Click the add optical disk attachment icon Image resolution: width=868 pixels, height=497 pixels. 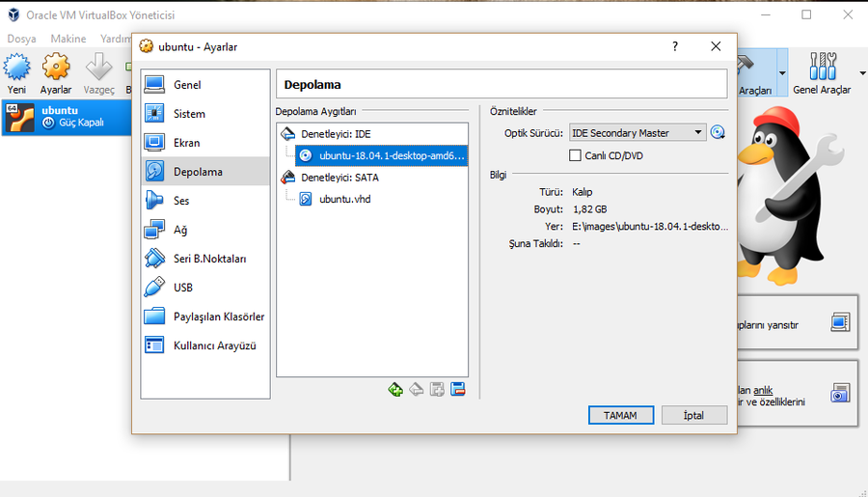click(437, 389)
